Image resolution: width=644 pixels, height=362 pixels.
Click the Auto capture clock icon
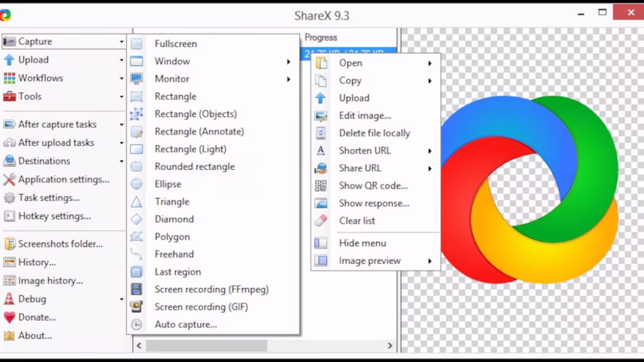(136, 325)
